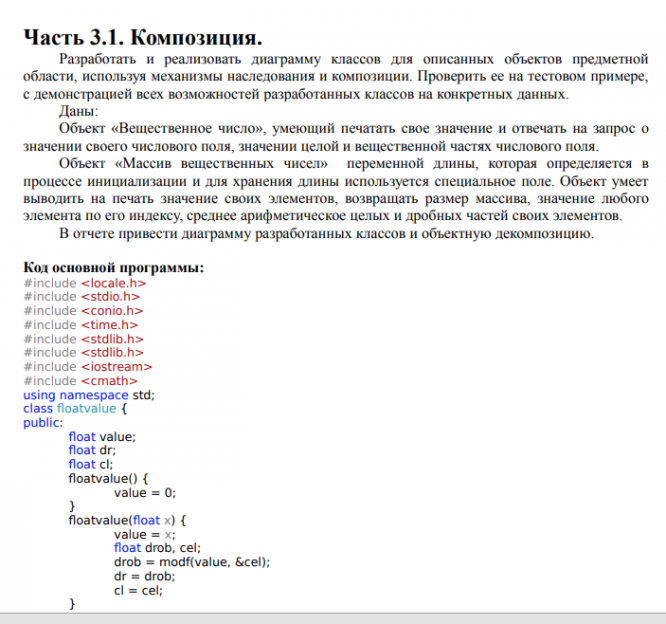This screenshot has height=624, width=666.
Task: Click the 'float dr;' field declaration
Action: coord(92,450)
